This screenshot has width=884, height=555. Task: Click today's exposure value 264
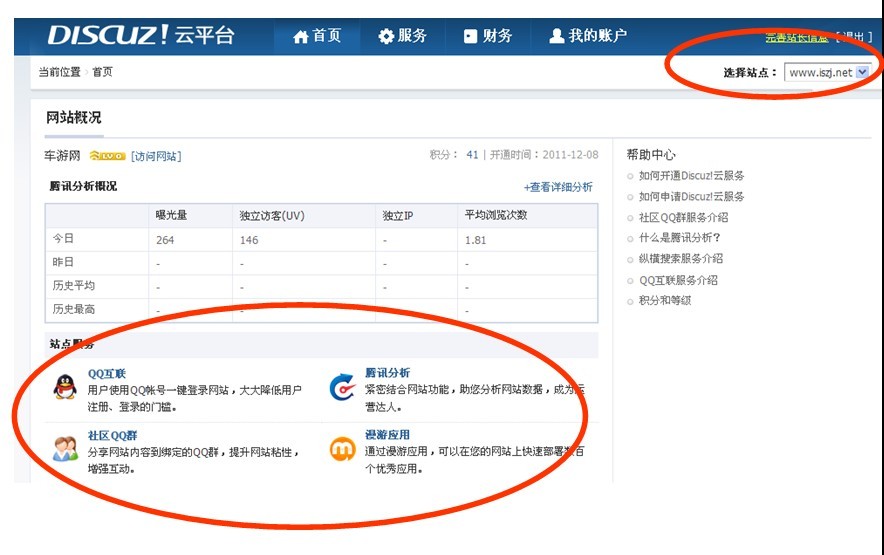(x=165, y=240)
